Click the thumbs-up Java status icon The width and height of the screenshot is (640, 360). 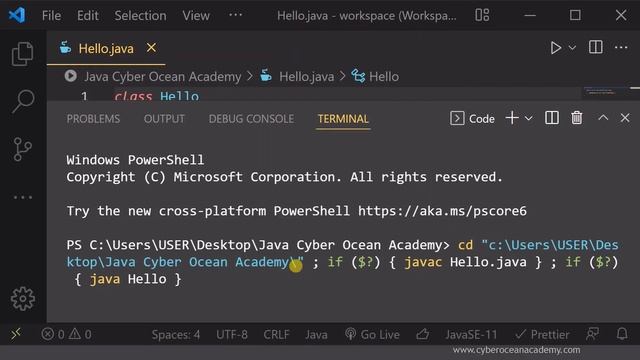[x=422, y=335]
